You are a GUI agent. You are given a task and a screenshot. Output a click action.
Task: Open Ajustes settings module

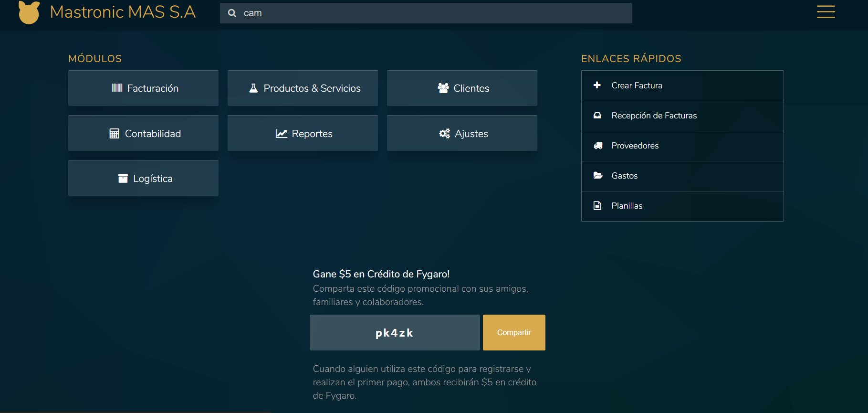point(462,134)
